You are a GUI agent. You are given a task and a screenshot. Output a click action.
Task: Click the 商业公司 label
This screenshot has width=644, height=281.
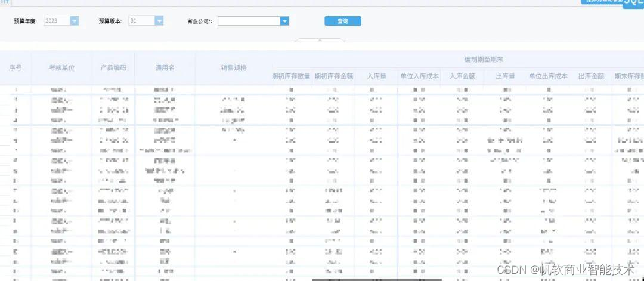[200, 21]
